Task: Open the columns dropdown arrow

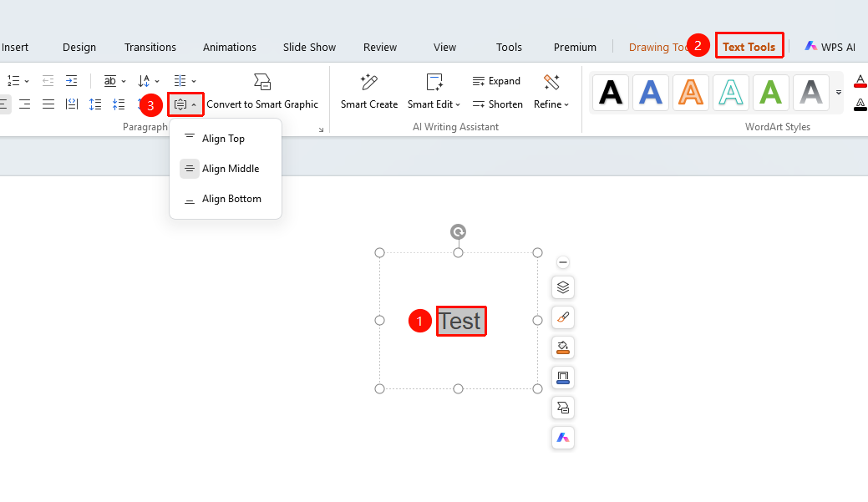Action: (194, 81)
